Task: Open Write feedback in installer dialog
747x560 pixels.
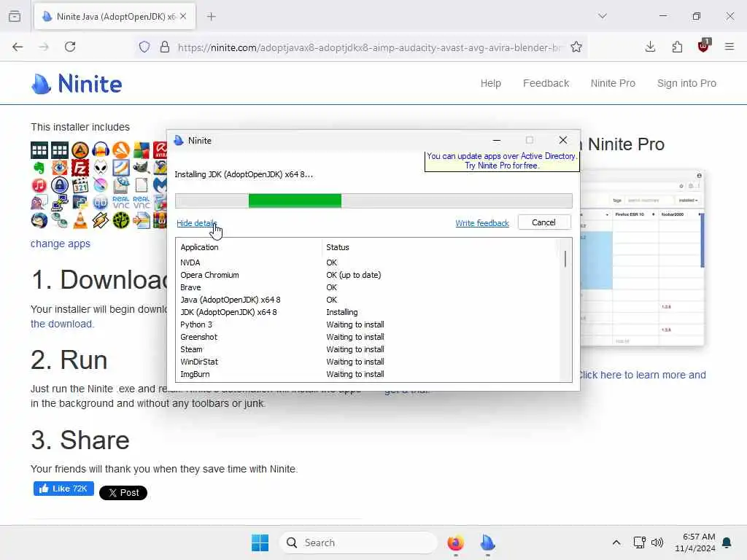Action: [x=482, y=223]
